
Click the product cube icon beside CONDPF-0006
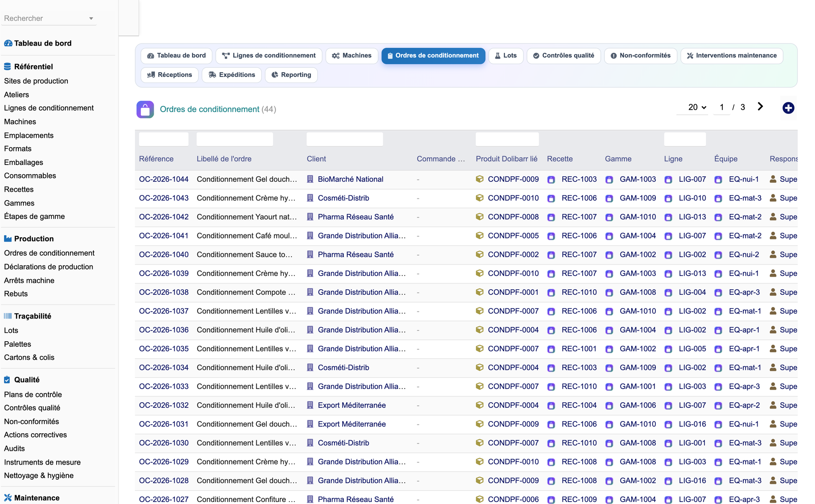(x=480, y=499)
